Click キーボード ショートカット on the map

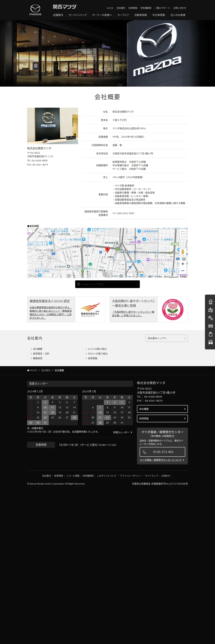(136, 277)
